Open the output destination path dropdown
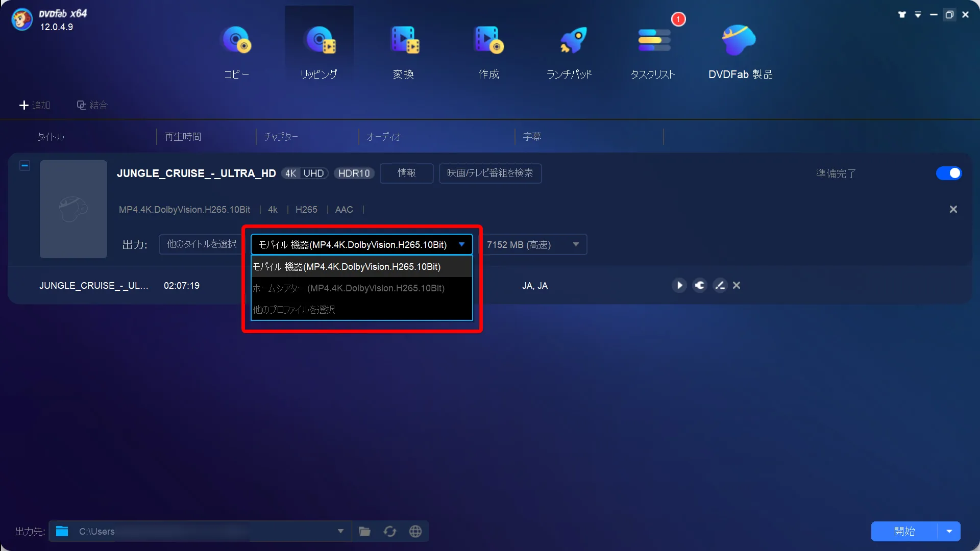980x551 pixels. click(340, 531)
